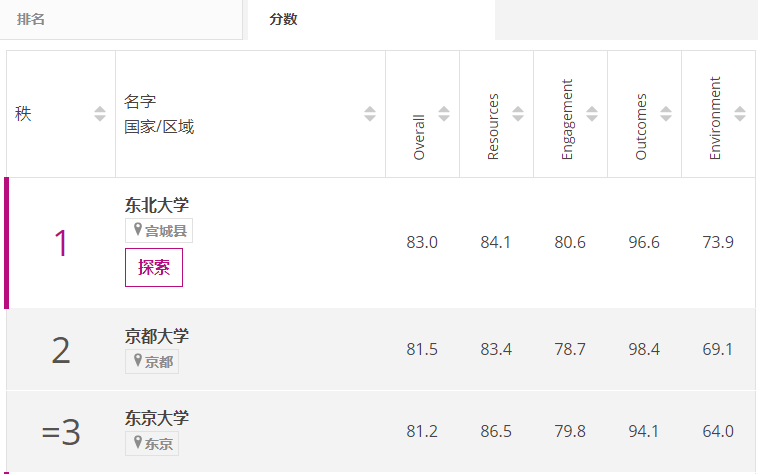Select 东北大学 Engagement score 80.6

click(x=570, y=242)
